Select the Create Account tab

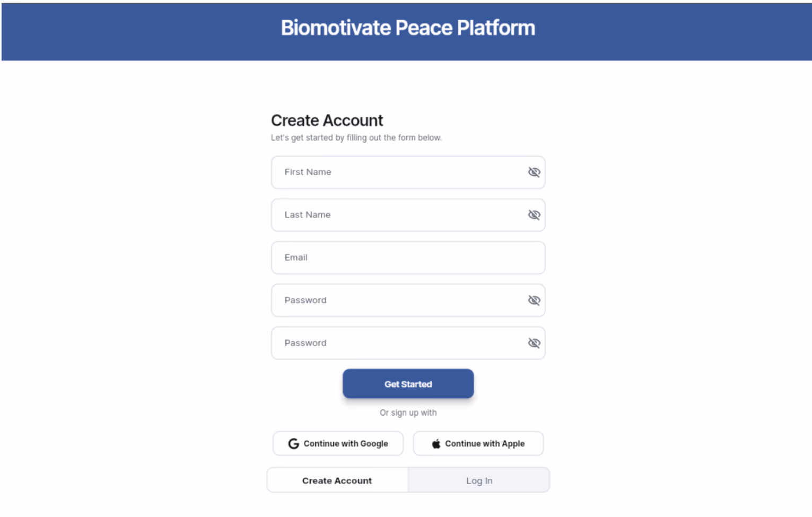point(337,480)
